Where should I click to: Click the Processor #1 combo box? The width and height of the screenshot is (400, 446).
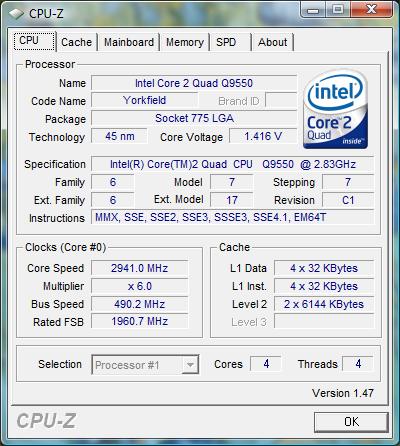145,365
